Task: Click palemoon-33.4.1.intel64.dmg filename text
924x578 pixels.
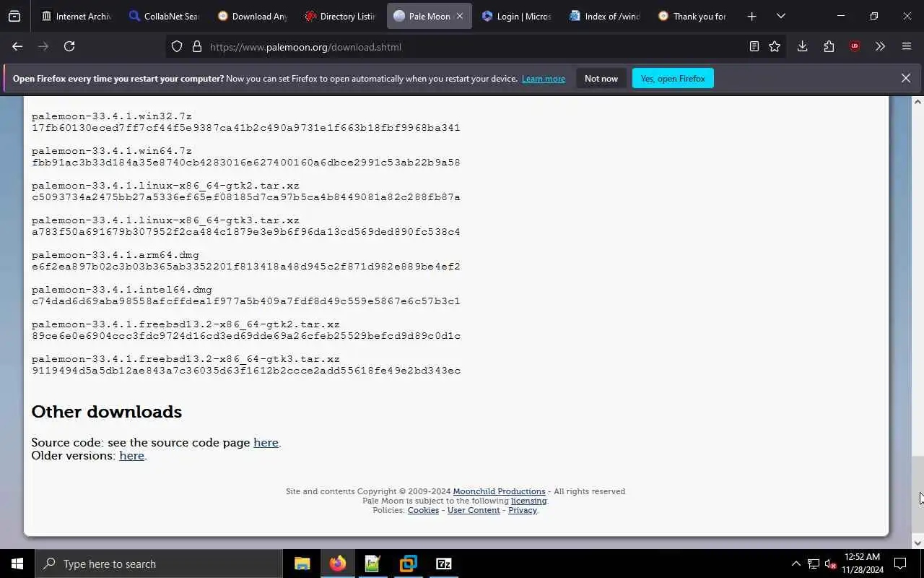Action: tap(122, 290)
